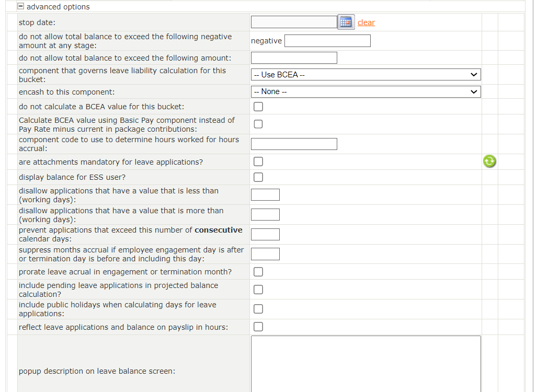Enable do not calculate BCEA value checkbox

click(x=258, y=107)
